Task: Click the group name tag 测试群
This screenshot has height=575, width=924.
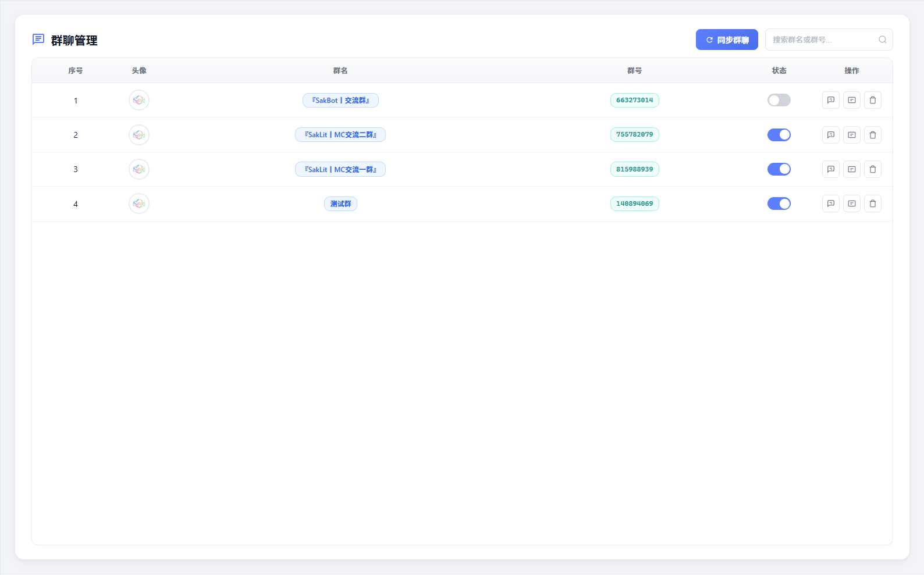Action: tap(340, 203)
